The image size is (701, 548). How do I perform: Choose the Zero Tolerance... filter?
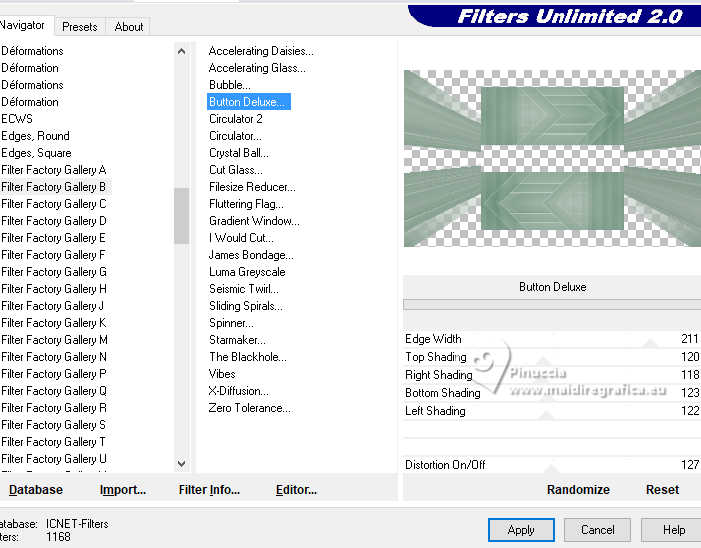point(249,408)
